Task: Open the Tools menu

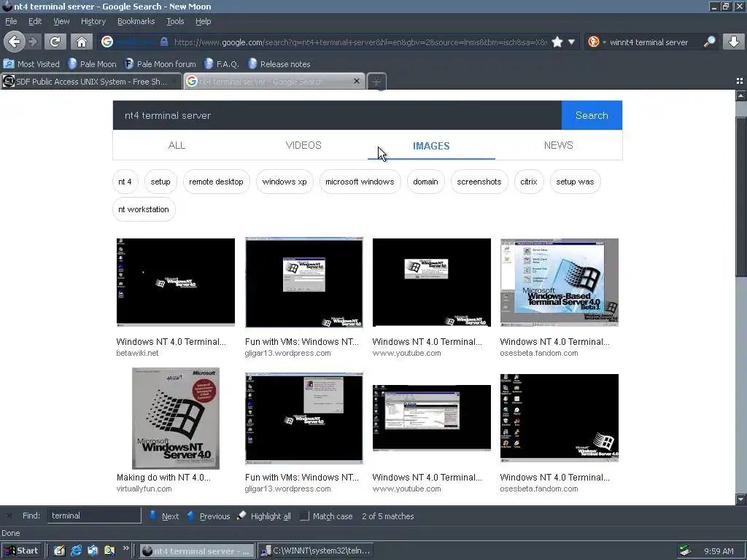Action: 175,21
